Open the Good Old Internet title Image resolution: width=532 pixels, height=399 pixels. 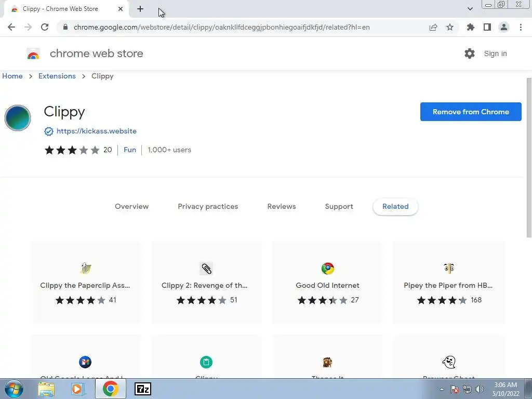[x=327, y=285]
